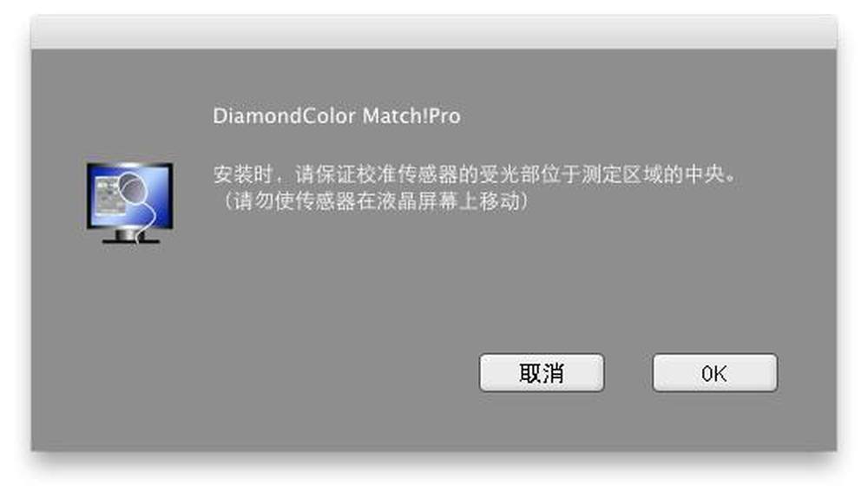Select the round sensor puck in icon
868x498 pixels.
pos(134,189)
